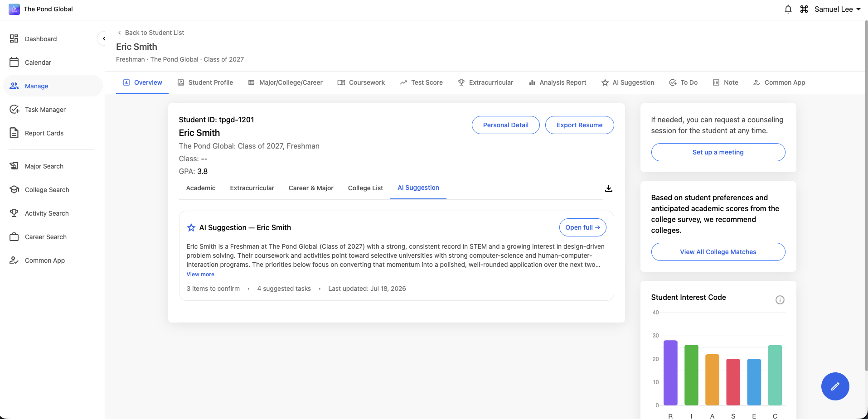Click the Personal Detail button
The image size is (868, 419).
506,125
